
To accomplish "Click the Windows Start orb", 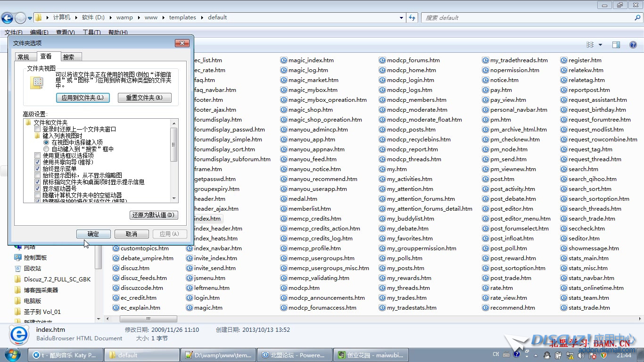I will click(13, 355).
